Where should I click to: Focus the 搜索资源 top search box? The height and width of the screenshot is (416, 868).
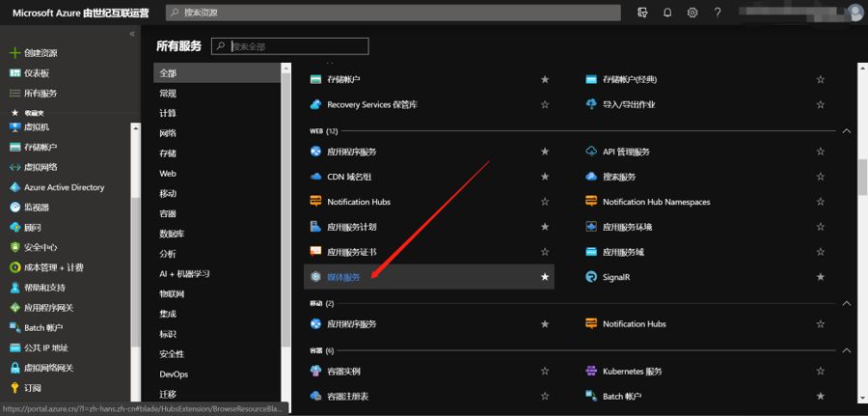[x=393, y=13]
